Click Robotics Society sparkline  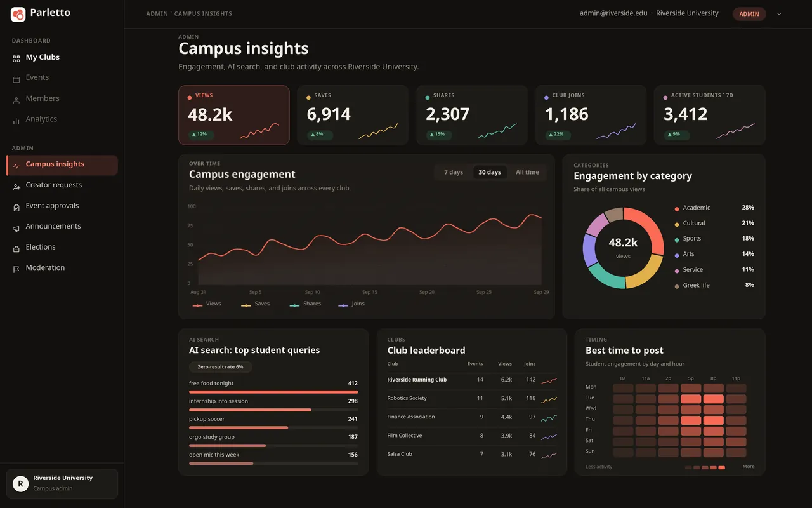click(x=549, y=399)
